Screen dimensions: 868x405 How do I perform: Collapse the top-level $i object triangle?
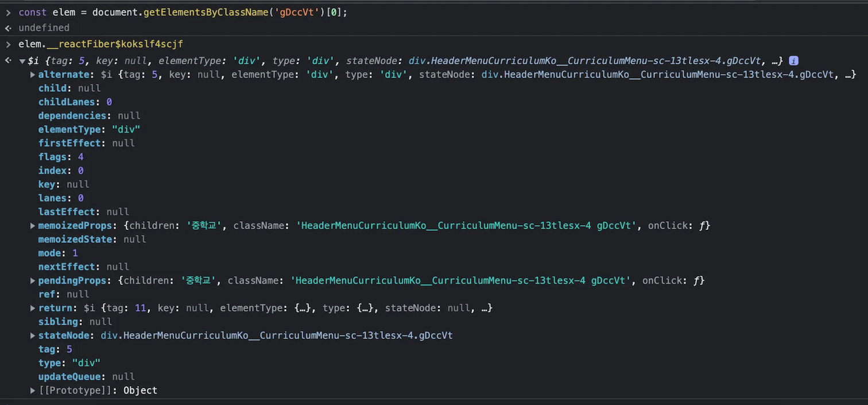[22, 61]
